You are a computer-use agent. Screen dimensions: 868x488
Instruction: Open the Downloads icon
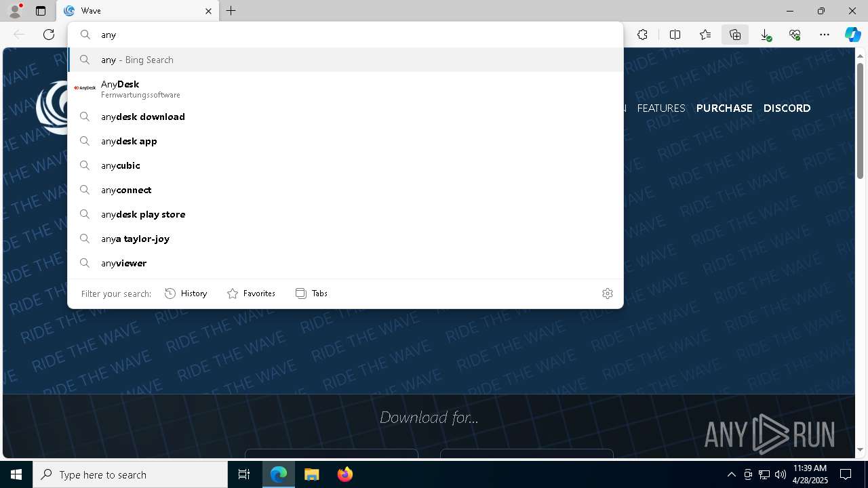pyautogui.click(x=765, y=35)
